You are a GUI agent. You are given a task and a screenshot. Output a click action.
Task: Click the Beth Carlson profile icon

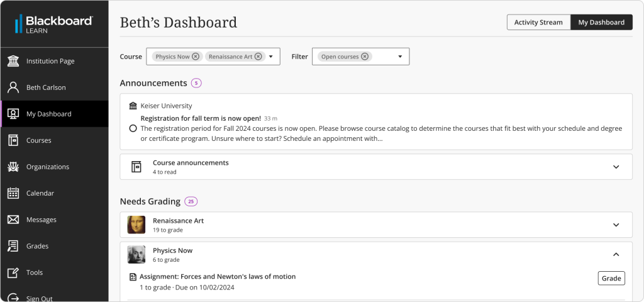(x=13, y=87)
